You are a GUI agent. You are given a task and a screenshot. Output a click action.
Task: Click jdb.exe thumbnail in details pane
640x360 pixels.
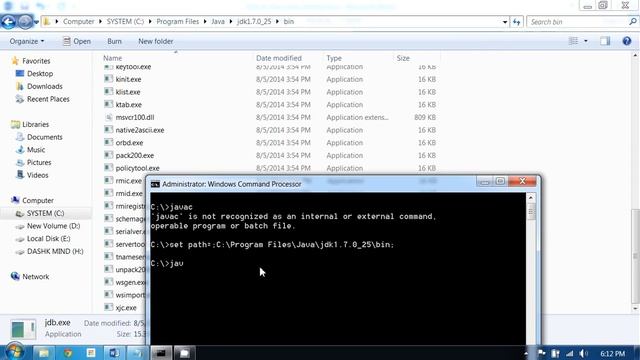[22, 329]
